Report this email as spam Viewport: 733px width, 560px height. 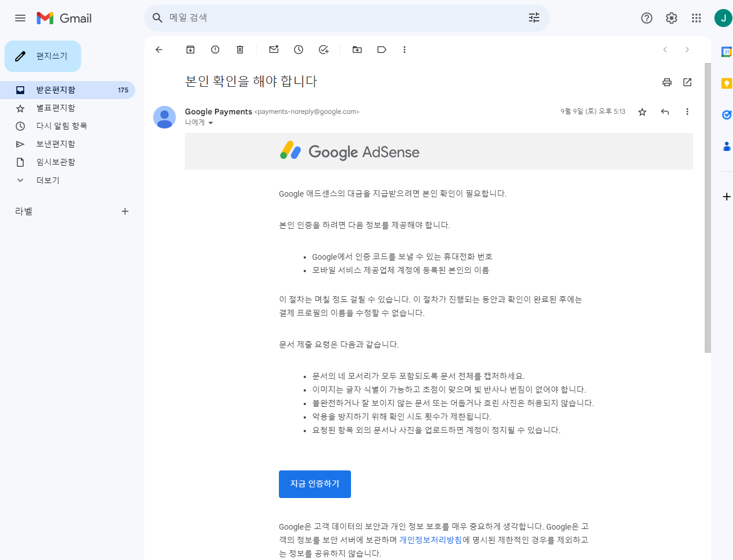tap(215, 50)
